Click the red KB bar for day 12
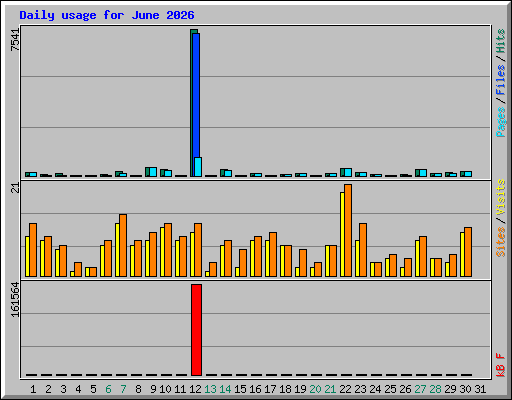The height and width of the screenshot is (400, 512). point(196,330)
